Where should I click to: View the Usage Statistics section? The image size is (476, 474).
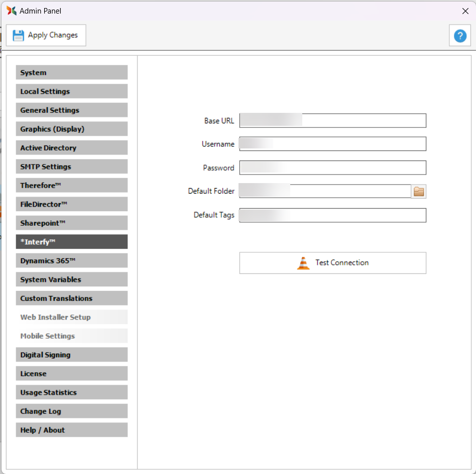(71, 392)
